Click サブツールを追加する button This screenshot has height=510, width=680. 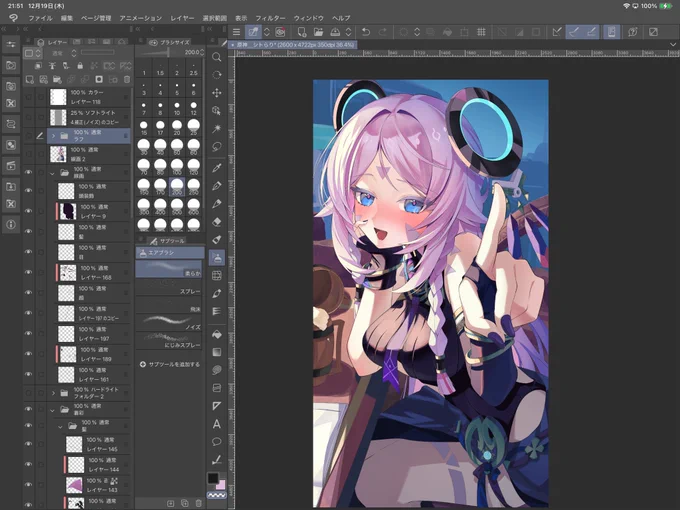pos(170,364)
